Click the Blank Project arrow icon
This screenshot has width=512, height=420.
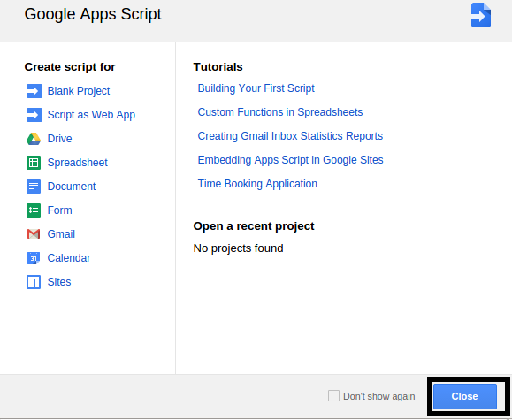coord(34,91)
